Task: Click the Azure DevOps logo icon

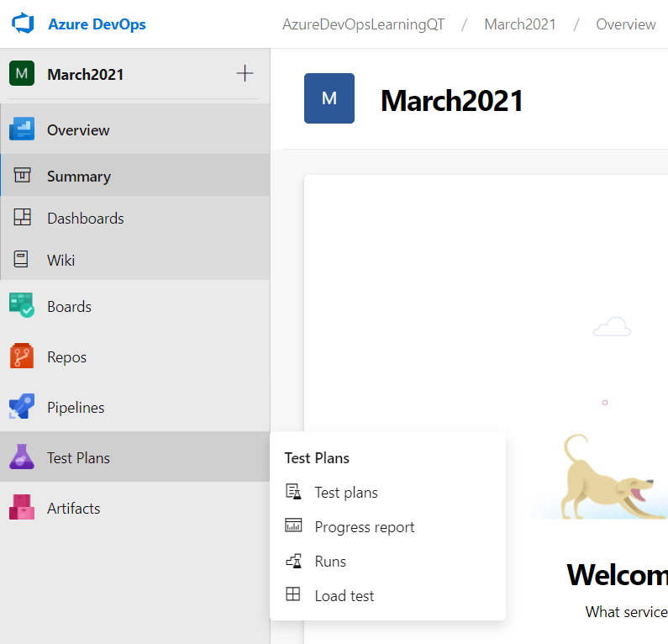Action: click(x=23, y=24)
